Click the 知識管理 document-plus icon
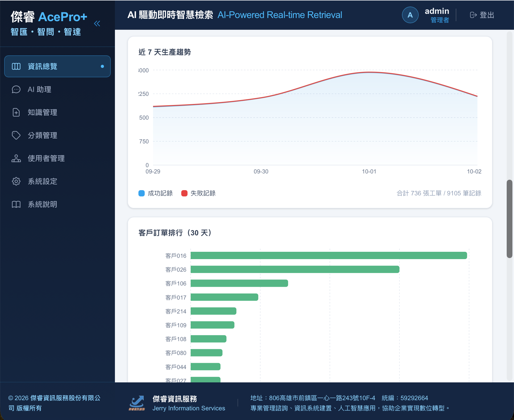Viewport: 514px width, 420px height. click(x=16, y=112)
